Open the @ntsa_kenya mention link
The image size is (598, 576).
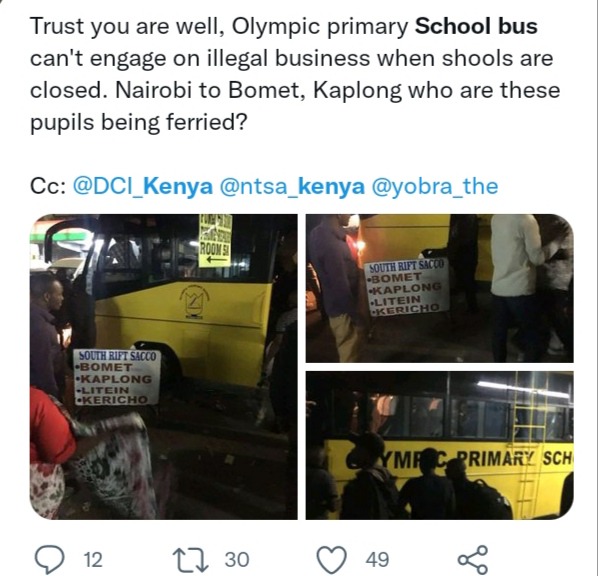292,187
